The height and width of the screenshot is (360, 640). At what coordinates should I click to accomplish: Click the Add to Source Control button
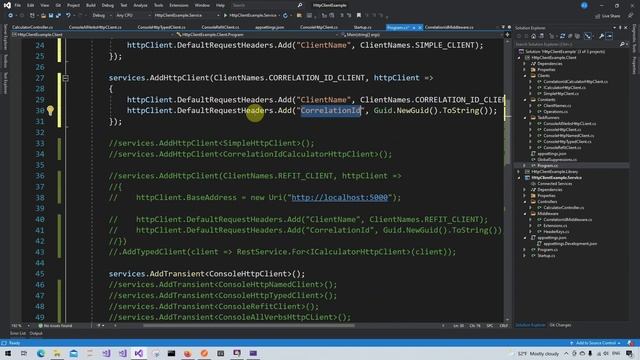coord(595,343)
